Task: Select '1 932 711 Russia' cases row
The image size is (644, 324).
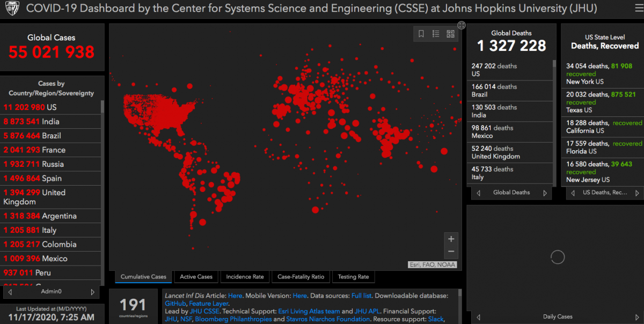Action: pyautogui.click(x=50, y=164)
